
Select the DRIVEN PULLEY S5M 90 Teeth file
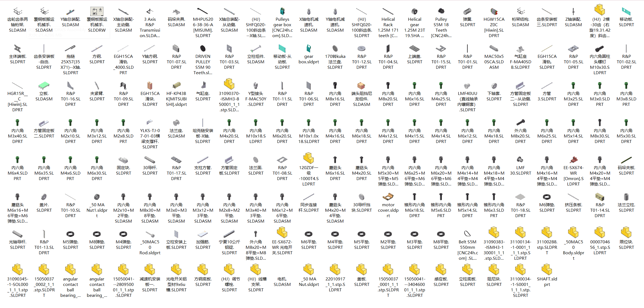(203, 59)
